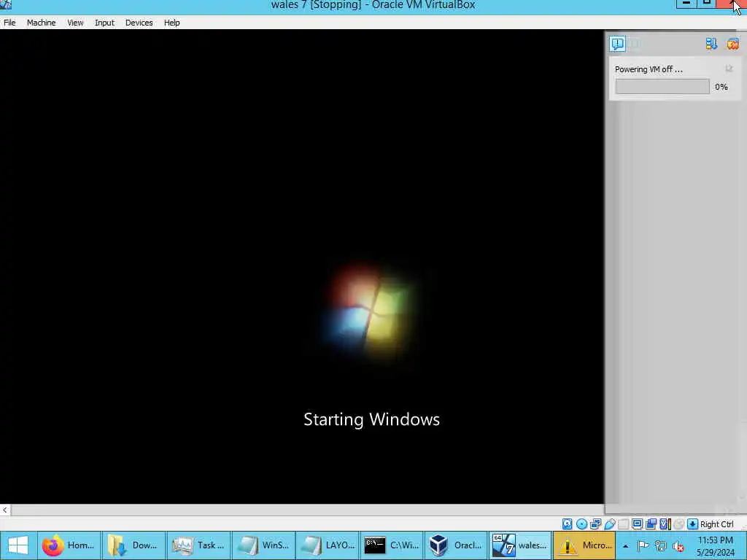Open the network tray icon
Viewport: 747px width, 560px height.
click(x=660, y=546)
